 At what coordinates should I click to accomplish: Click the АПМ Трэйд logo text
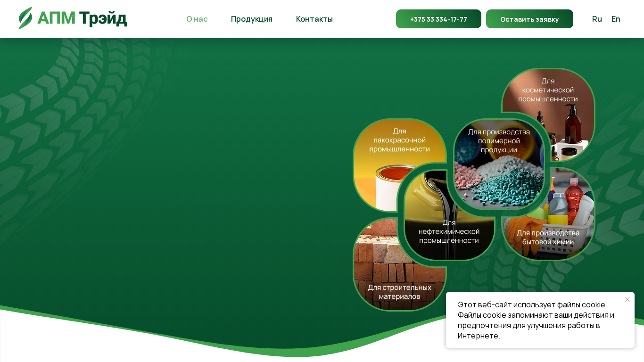pyautogui.click(x=82, y=18)
